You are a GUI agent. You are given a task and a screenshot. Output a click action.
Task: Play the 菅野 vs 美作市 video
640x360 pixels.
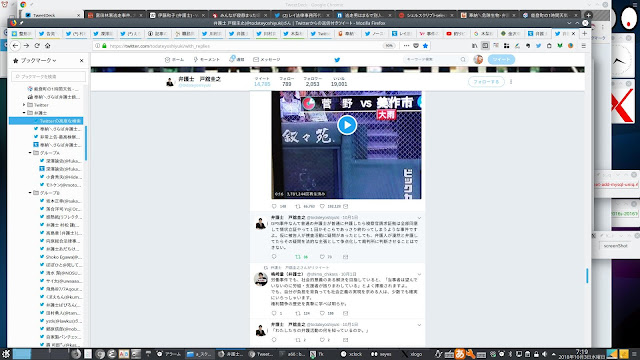[x=347, y=125]
